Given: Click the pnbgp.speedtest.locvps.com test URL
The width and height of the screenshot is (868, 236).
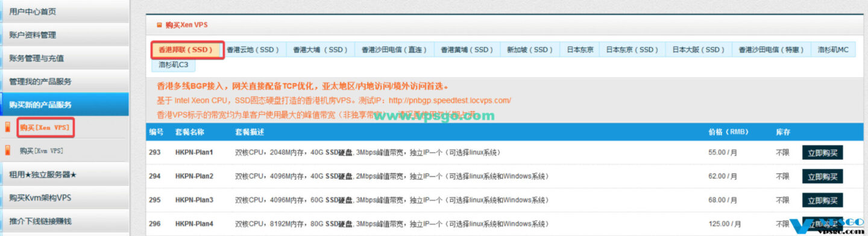Looking at the screenshot, I should tap(450, 100).
